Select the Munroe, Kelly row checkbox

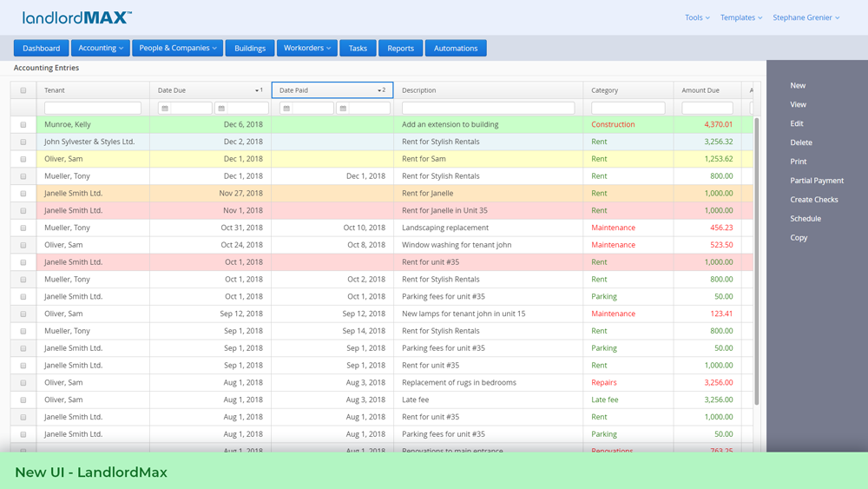click(23, 124)
